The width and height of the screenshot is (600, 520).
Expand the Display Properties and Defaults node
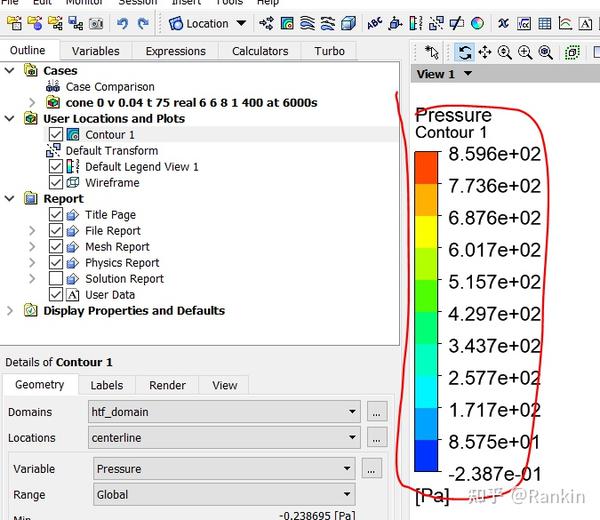tap(10, 311)
